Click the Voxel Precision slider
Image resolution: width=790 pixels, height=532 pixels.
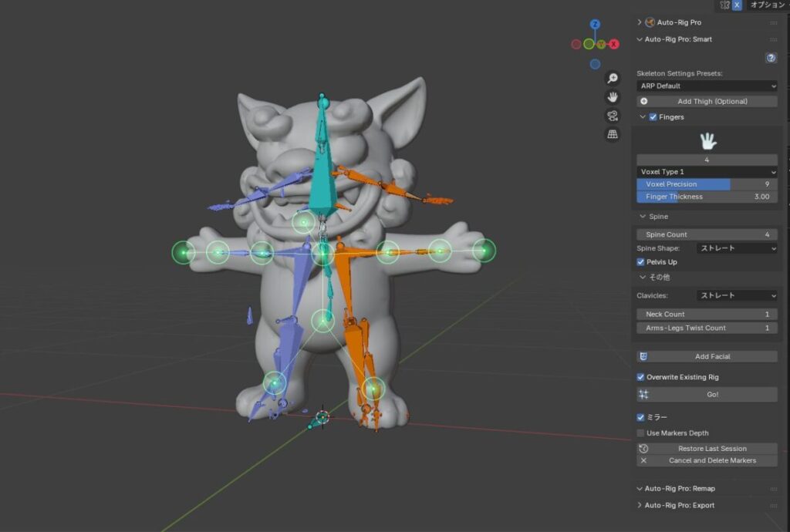pyautogui.click(x=707, y=185)
